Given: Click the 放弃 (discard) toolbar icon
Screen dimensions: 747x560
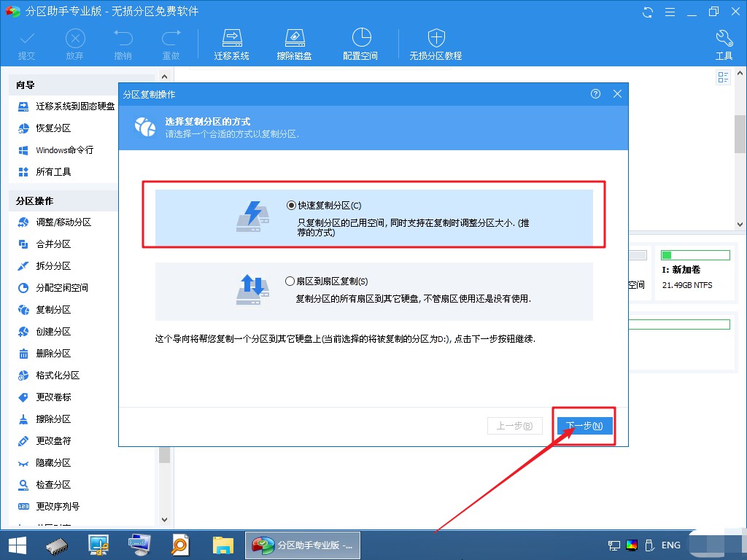Looking at the screenshot, I should [75, 44].
